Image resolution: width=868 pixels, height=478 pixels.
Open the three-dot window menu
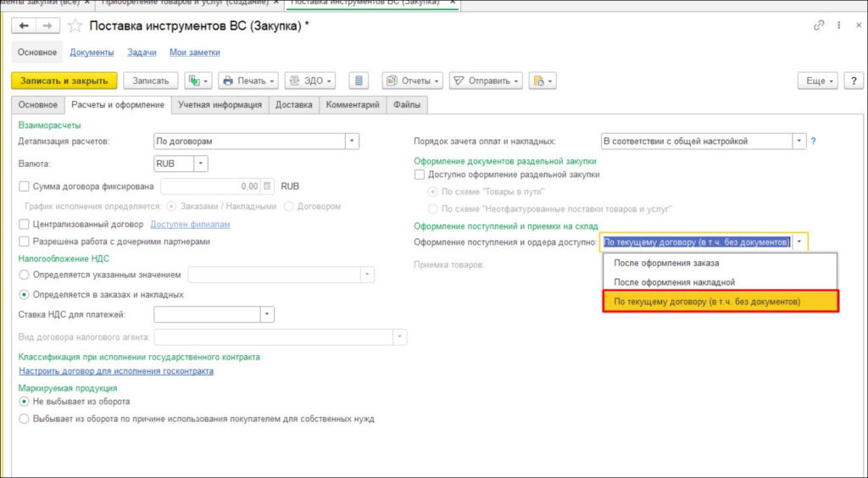pyautogui.click(x=838, y=25)
